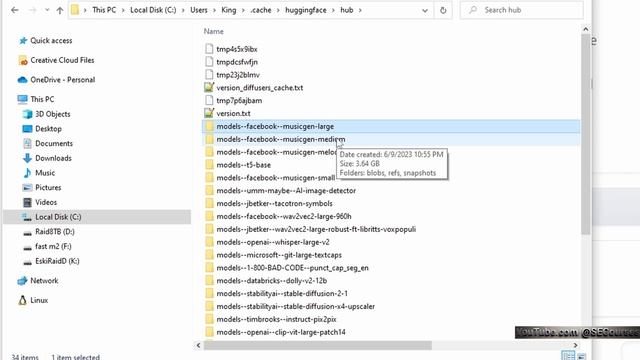The image size is (640, 360).
Task: Select models--facebook--musicgen-small folder
Action: (x=276, y=178)
